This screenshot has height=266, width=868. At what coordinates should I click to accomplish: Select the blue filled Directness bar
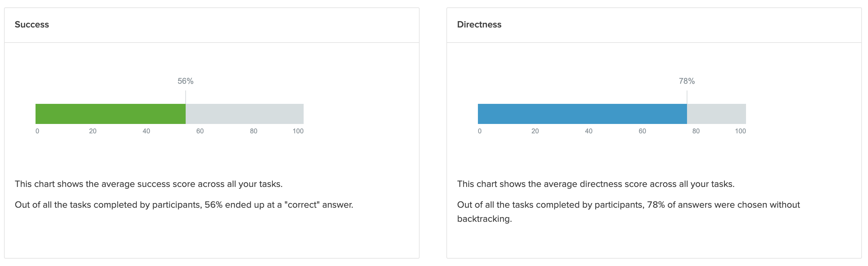[582, 114]
